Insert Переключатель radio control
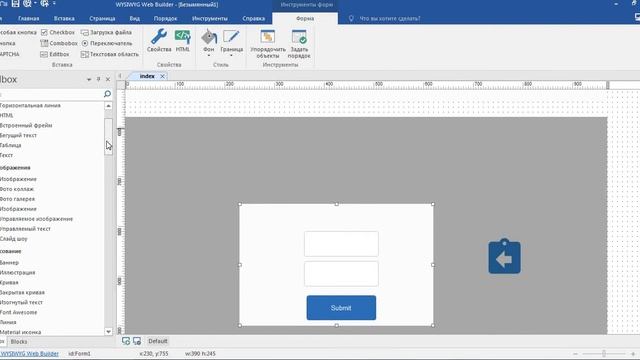This screenshot has width=640, height=360. tap(107, 43)
